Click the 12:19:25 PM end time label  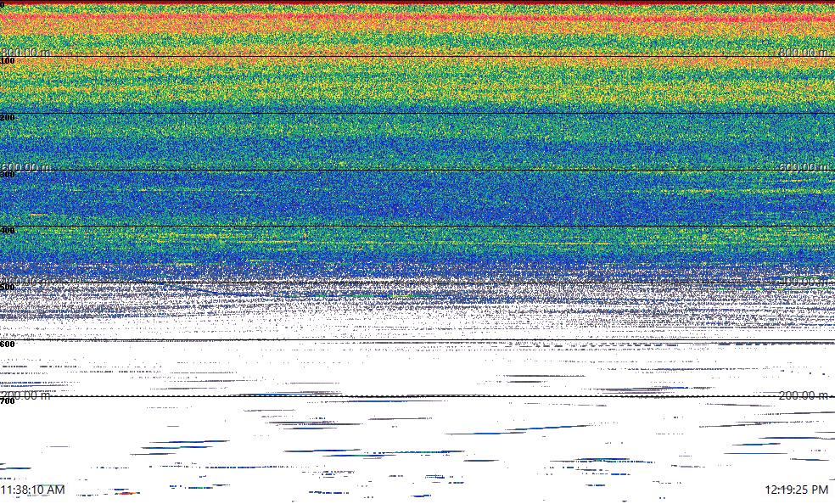click(x=797, y=490)
